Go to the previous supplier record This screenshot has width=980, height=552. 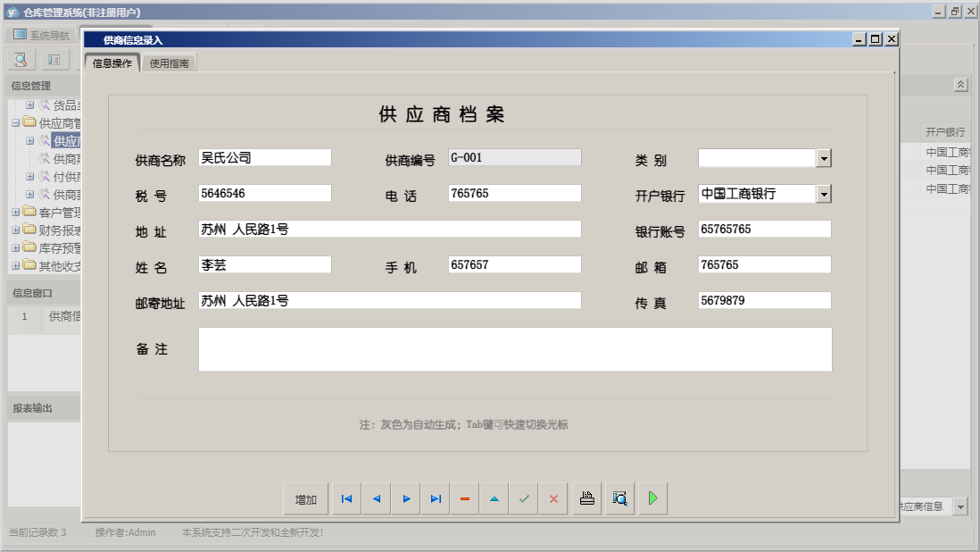(x=376, y=499)
